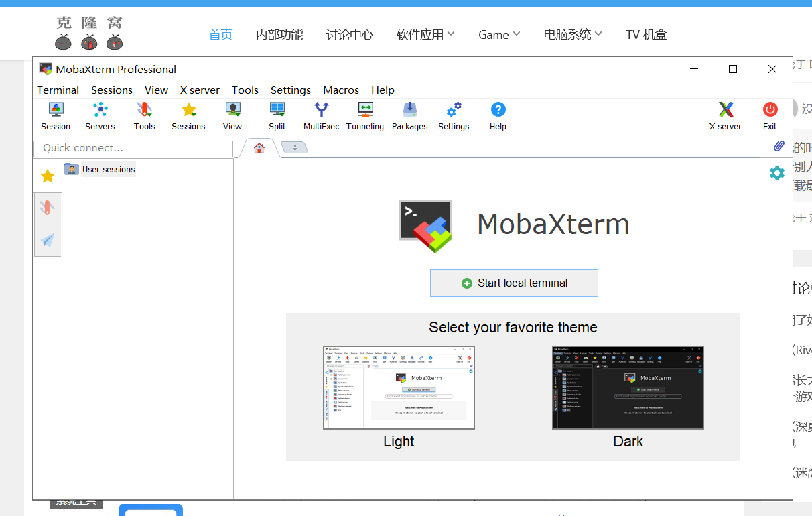This screenshot has height=516, width=812.
Task: Select the Tools knife sidebar tab
Action: click(48, 208)
